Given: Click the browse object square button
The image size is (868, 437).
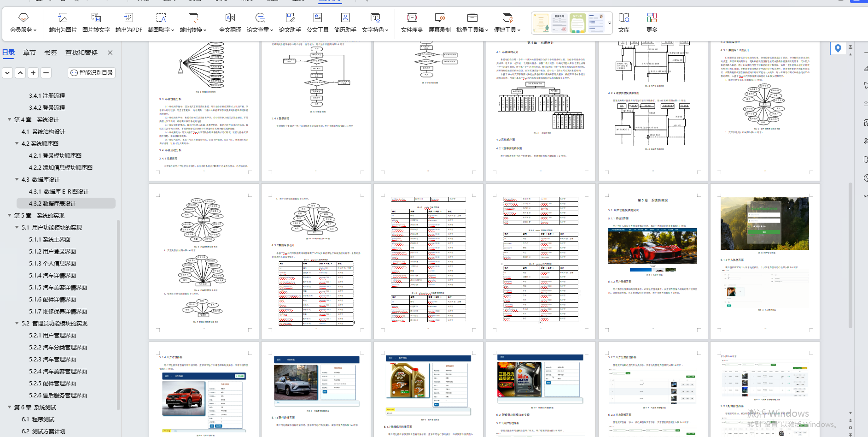Looking at the screenshot, I should 851,427.
